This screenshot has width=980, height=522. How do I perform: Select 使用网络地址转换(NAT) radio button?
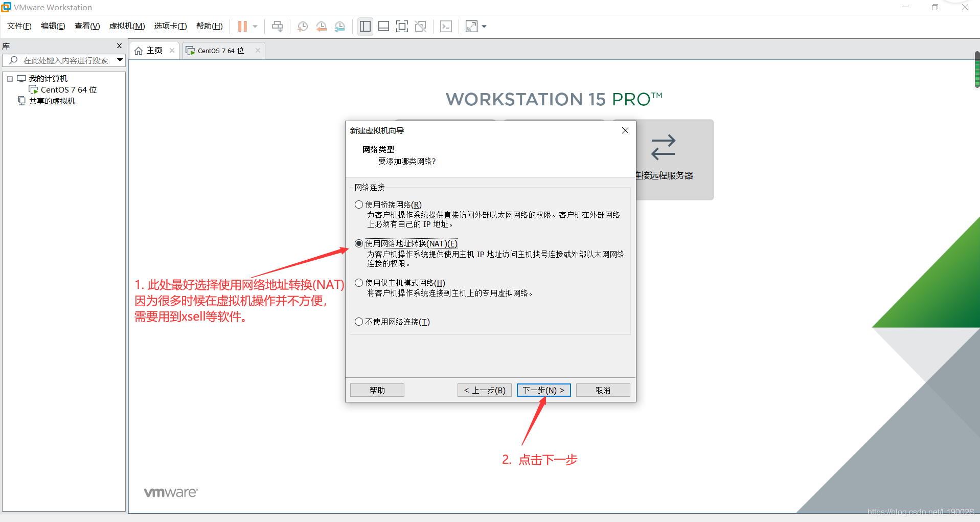coord(359,243)
